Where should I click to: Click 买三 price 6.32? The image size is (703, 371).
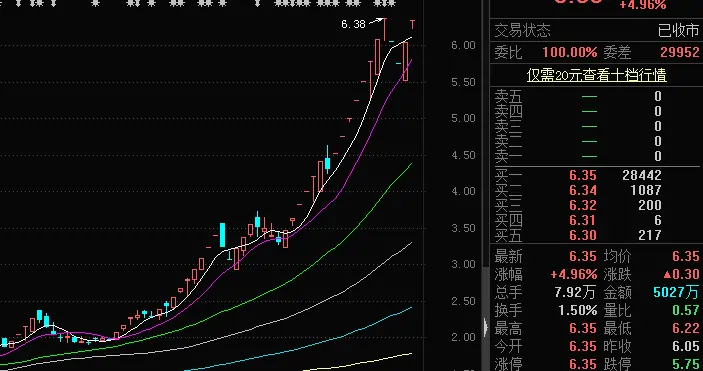coord(583,205)
